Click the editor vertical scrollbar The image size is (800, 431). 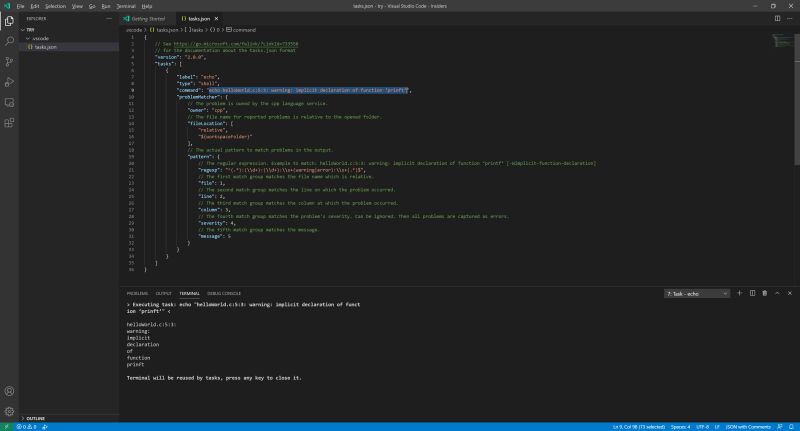click(x=797, y=99)
